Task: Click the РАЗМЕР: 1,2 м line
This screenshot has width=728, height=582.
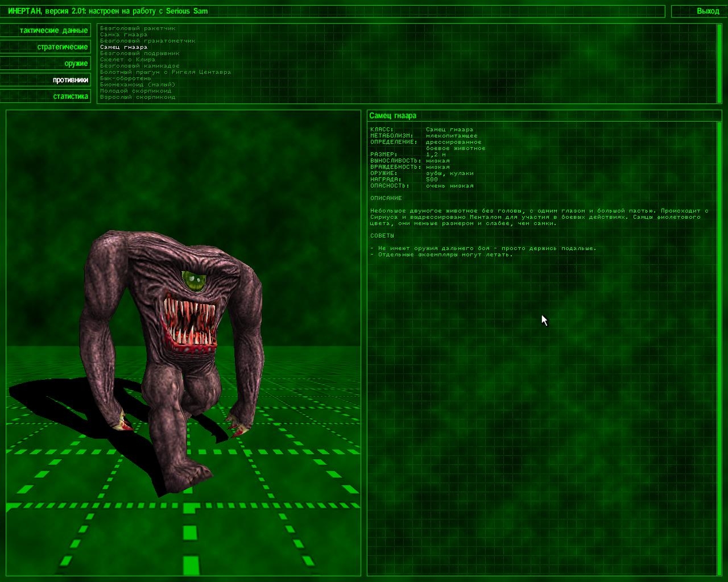Action: click(408, 154)
